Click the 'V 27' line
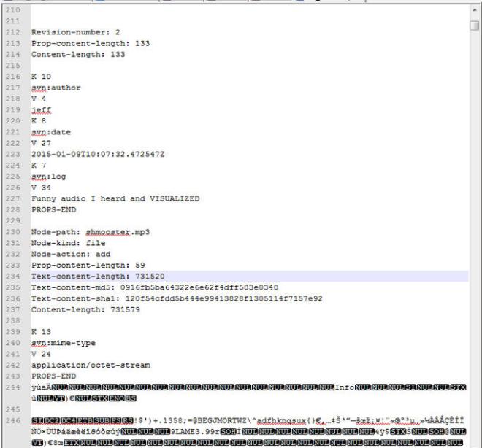This screenshot has height=448, width=482. [x=41, y=143]
